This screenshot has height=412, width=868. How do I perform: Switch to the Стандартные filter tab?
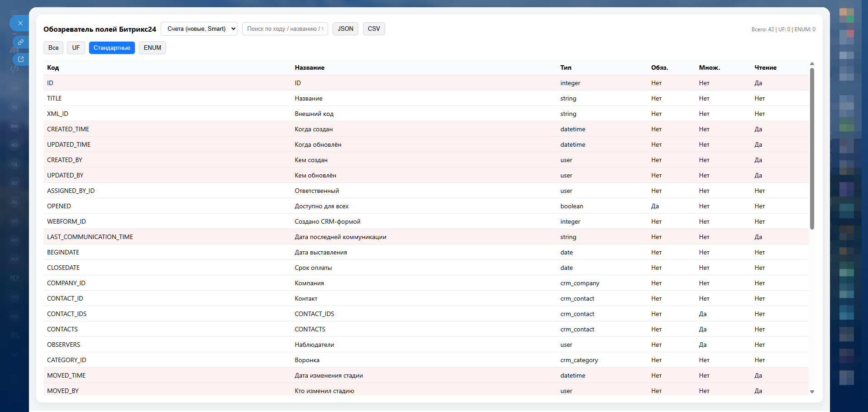pyautogui.click(x=112, y=48)
